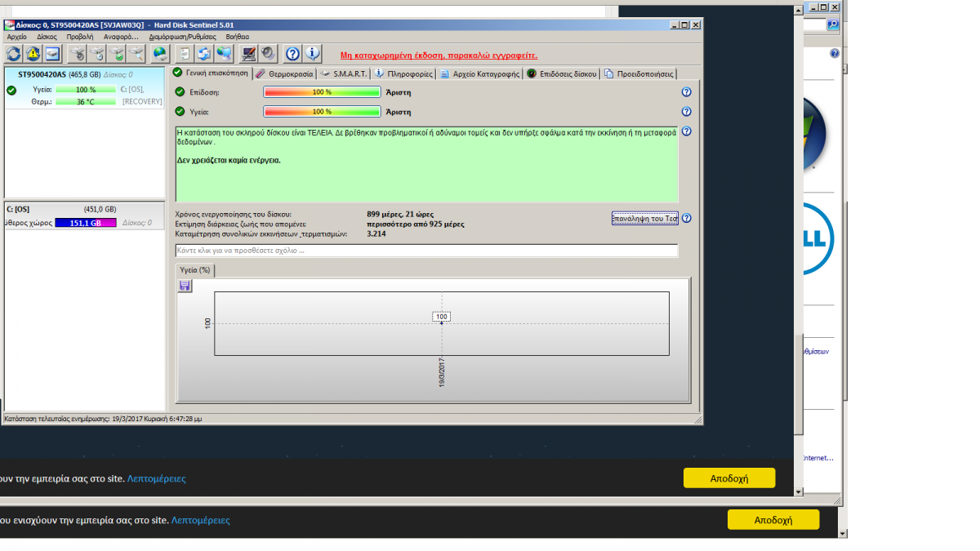Click the red Μη καταχωρημένη έκδοση registration link
Image resolution: width=980 pixels, height=551 pixels.
[x=439, y=56]
